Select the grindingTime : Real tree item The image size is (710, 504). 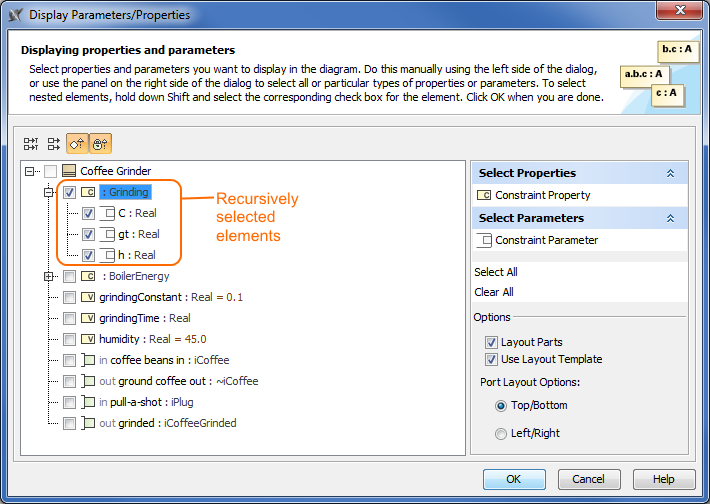point(144,318)
